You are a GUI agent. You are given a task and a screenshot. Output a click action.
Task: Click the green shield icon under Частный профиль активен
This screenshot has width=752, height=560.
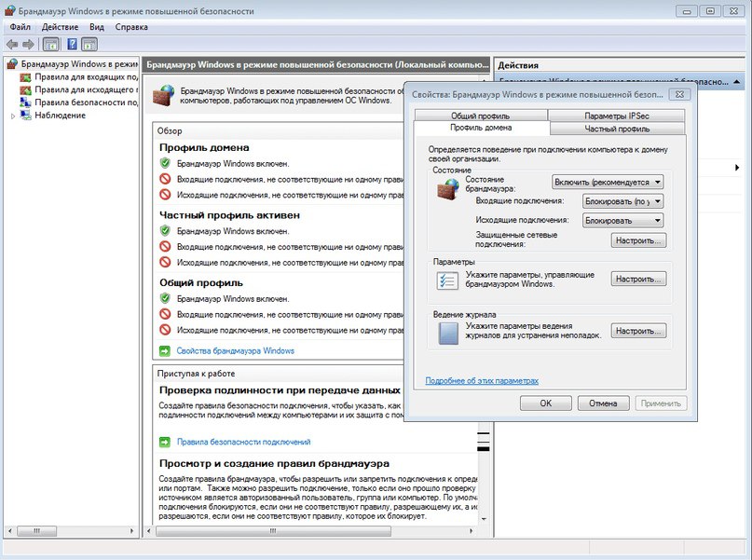[165, 231]
